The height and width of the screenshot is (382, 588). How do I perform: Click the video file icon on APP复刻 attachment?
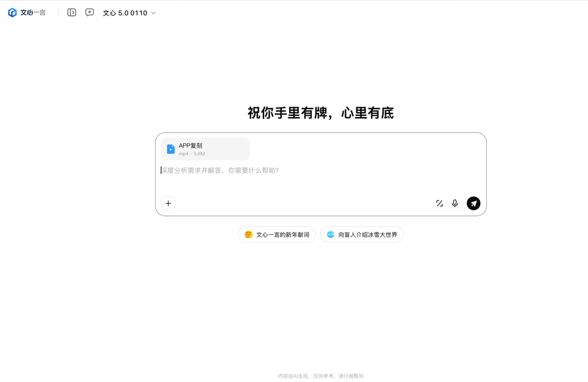(171, 148)
